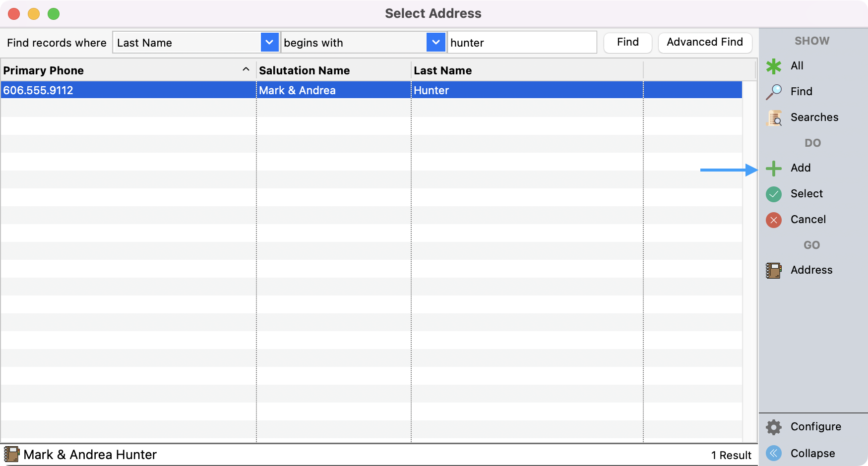868x466 pixels.
Task: Click the magnifying glass Find icon
Action: (773, 92)
